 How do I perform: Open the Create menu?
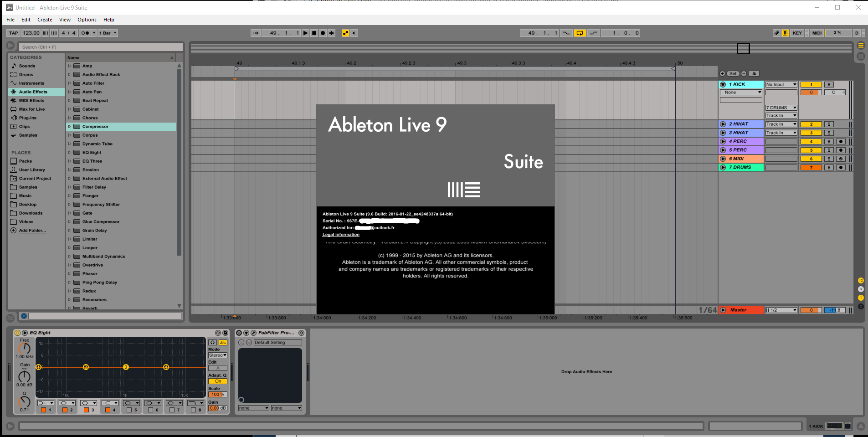[x=45, y=20]
